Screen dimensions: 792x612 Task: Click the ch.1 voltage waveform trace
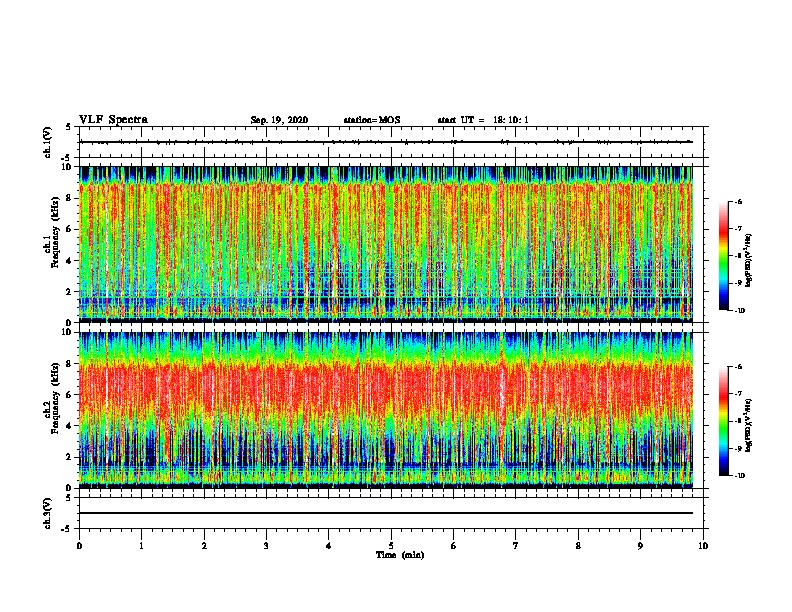pos(386,142)
